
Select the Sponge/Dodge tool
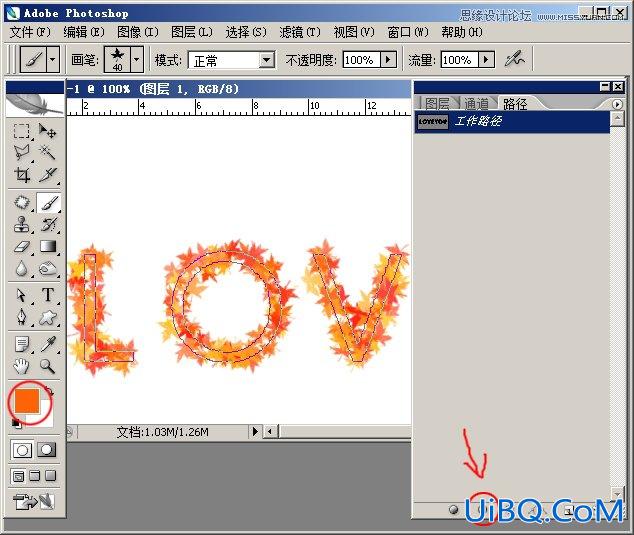48,268
